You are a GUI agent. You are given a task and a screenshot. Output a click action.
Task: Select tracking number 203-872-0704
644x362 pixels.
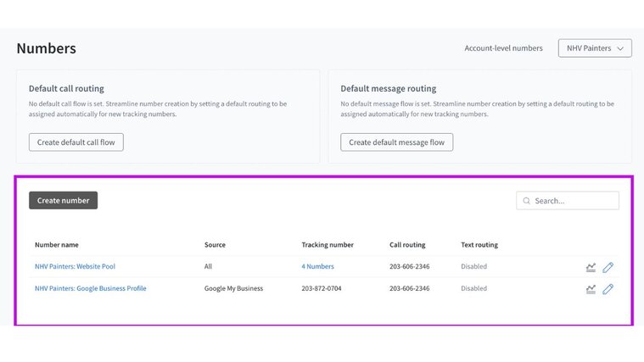click(322, 288)
